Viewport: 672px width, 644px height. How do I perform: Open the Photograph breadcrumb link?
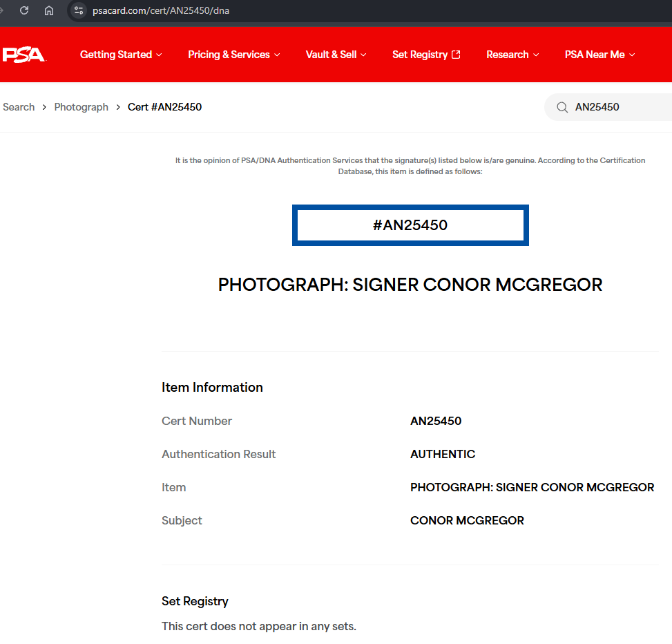(x=81, y=107)
